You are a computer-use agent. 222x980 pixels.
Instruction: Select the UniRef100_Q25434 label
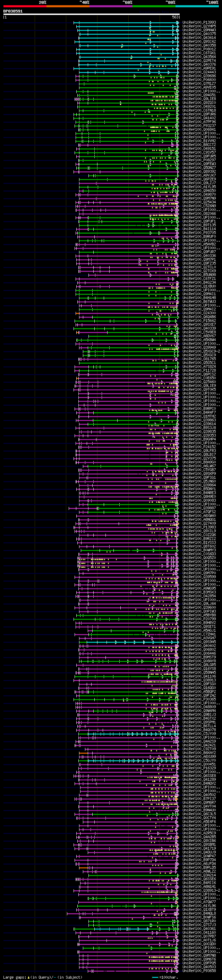coord(199,202)
